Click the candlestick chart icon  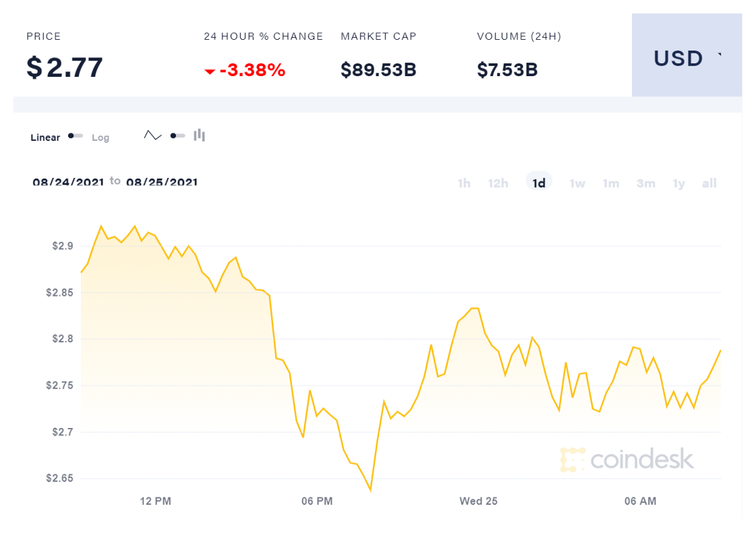coord(199,135)
